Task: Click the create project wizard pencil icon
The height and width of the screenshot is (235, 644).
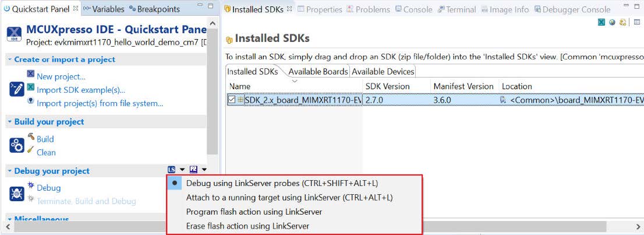Action: (17, 89)
